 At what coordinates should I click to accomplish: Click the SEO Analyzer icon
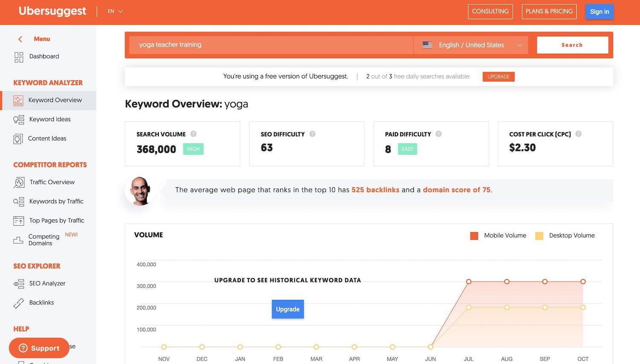[19, 284]
